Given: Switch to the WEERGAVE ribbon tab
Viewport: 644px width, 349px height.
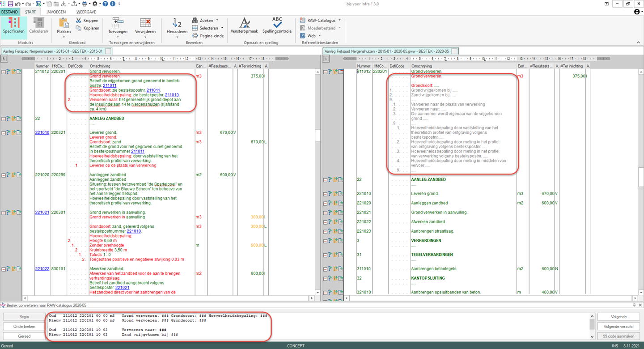Looking at the screenshot, I should pos(86,12).
